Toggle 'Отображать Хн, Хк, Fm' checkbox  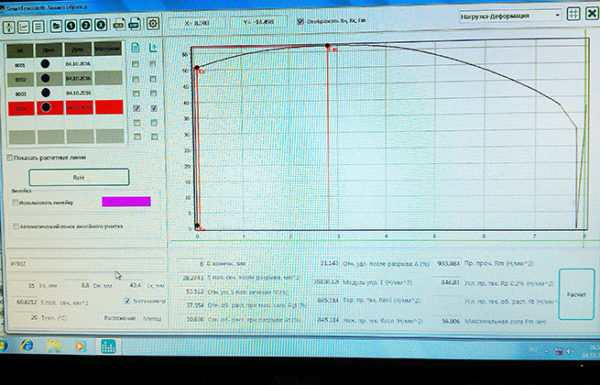pos(300,21)
